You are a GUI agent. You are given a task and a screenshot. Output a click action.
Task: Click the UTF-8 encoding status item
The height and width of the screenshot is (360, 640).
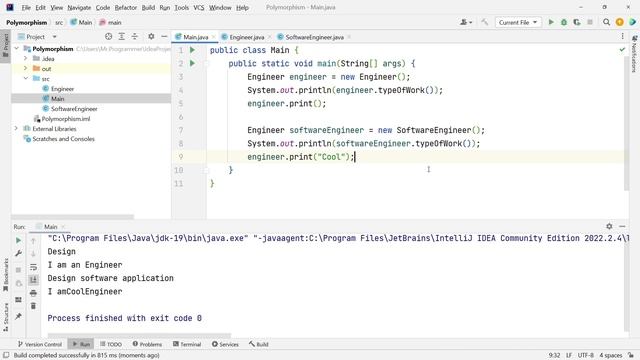(x=585, y=355)
